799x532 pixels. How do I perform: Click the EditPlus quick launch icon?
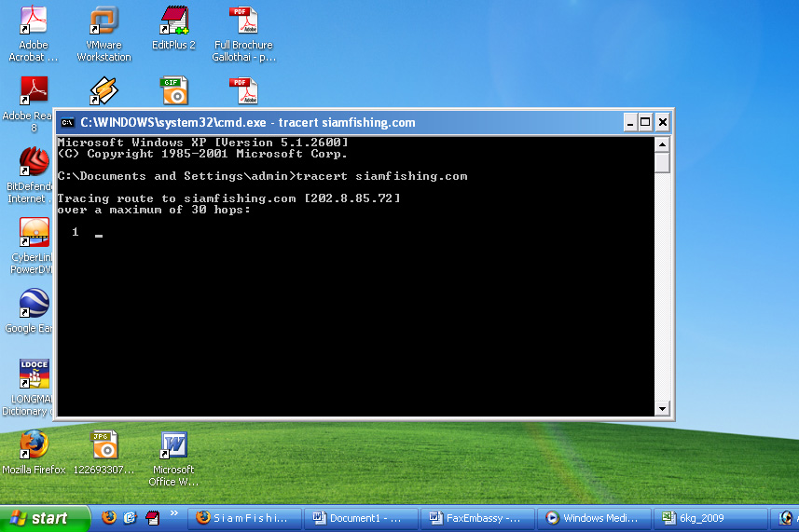tap(152, 518)
